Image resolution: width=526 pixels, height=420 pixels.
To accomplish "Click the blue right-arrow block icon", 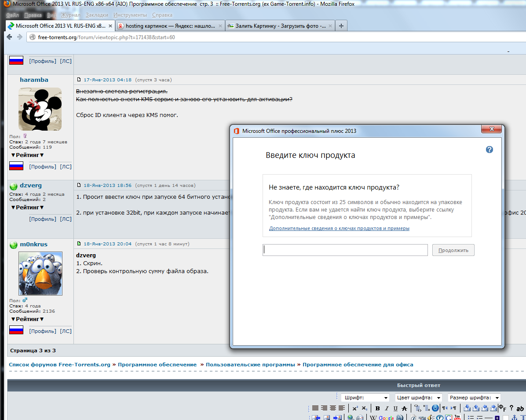I will (x=493, y=408).
